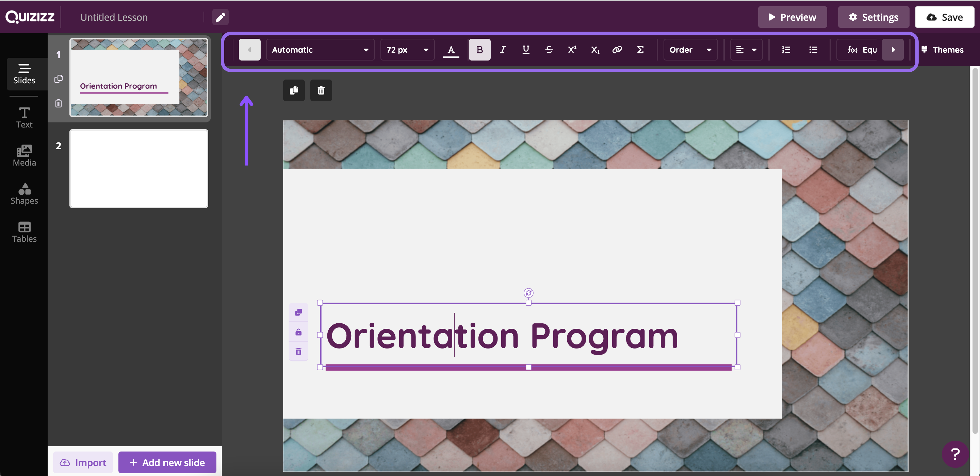This screenshot has height=476, width=980.
Task: Click the bulleted list icon
Action: tap(813, 50)
